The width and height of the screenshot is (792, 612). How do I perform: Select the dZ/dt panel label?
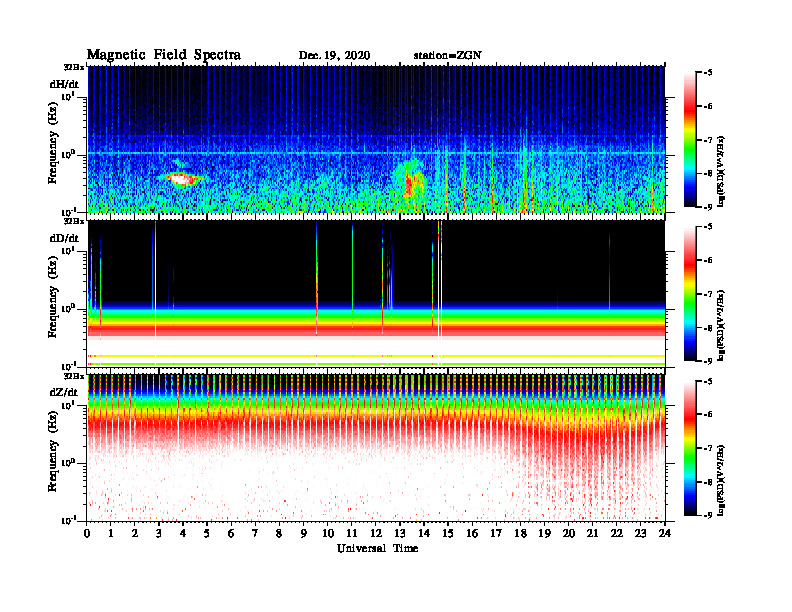pyautogui.click(x=64, y=392)
